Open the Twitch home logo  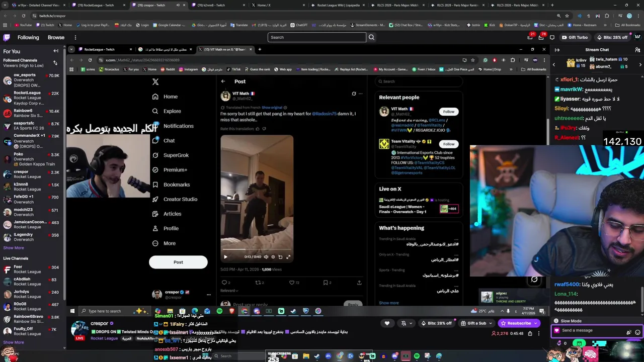point(7,37)
